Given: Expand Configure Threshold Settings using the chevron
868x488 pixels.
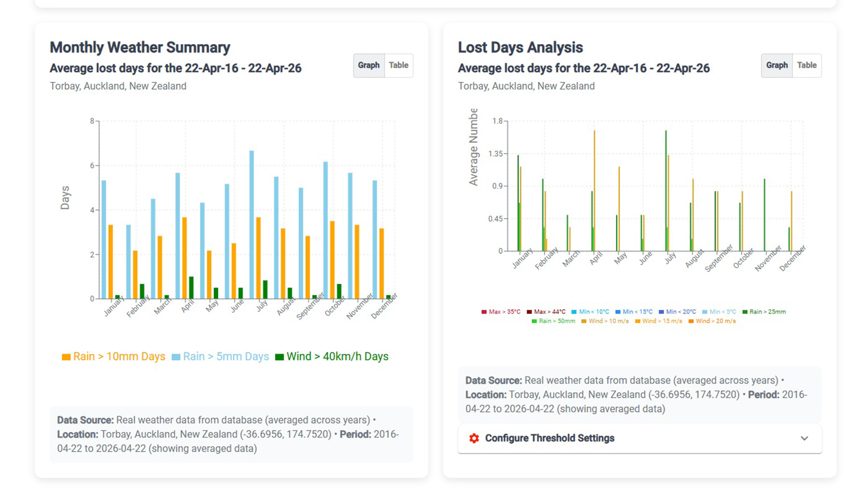Looking at the screenshot, I should coord(804,438).
